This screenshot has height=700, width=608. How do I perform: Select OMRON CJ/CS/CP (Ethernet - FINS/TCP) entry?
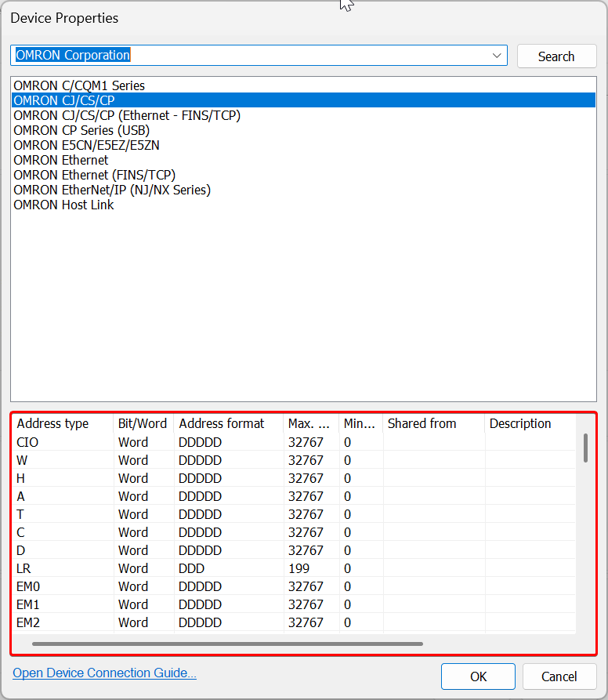point(127,115)
